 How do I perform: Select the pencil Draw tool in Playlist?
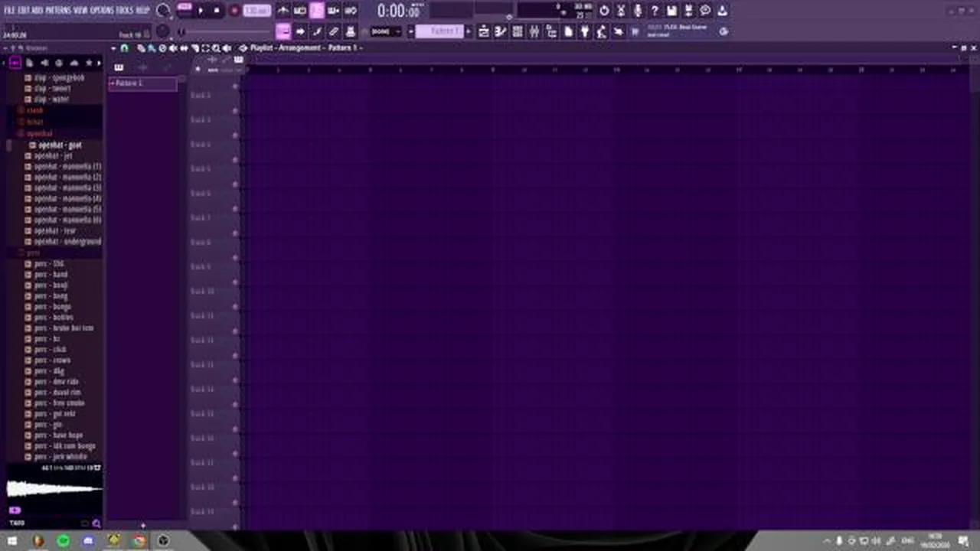(141, 48)
